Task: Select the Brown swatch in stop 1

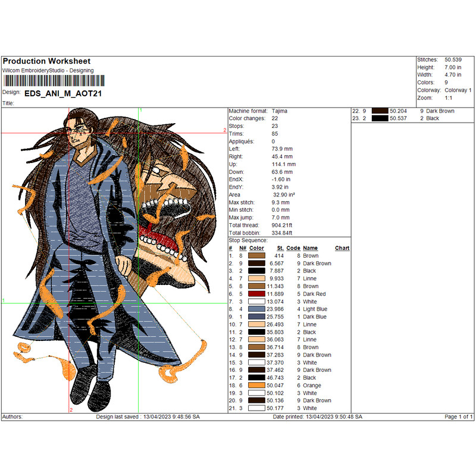Action: pyautogui.click(x=256, y=256)
